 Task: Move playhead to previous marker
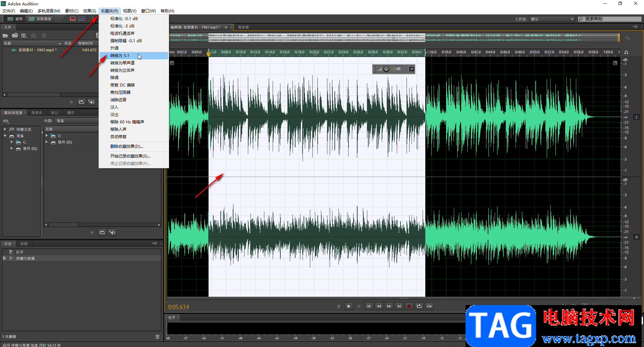coord(369,306)
